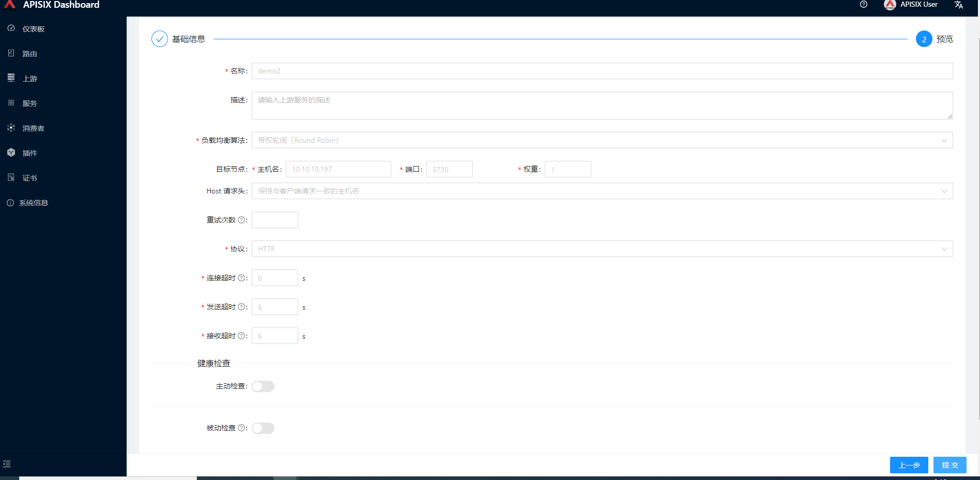Click the 描述 text area
980x480 pixels.
click(x=602, y=106)
